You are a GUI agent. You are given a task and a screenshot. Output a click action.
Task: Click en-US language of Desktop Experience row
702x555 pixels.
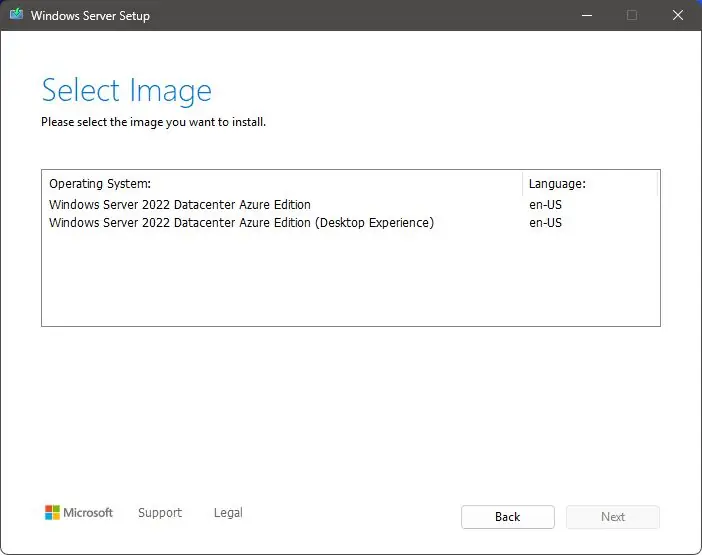[545, 223]
